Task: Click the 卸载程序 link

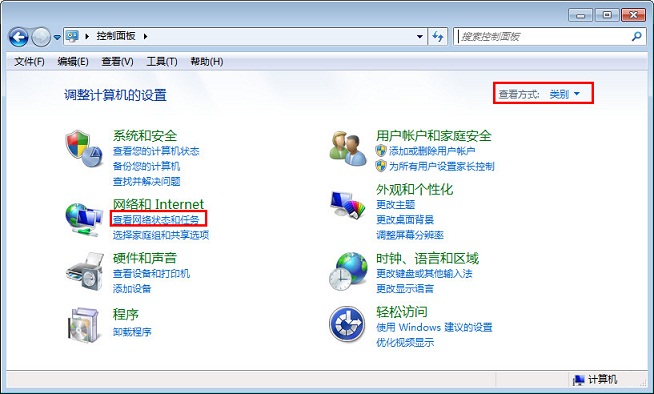Action: [x=132, y=332]
